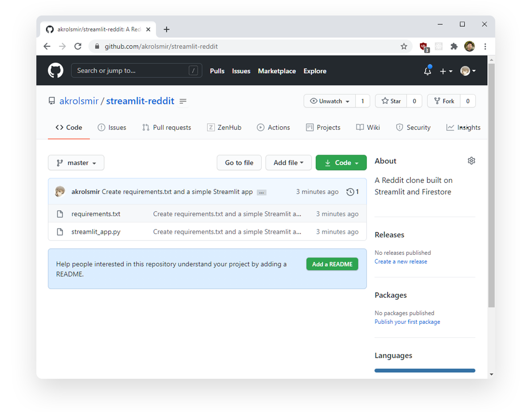Click the scrollbar down arrow
This screenshot has height=412, width=532.
(x=491, y=374)
